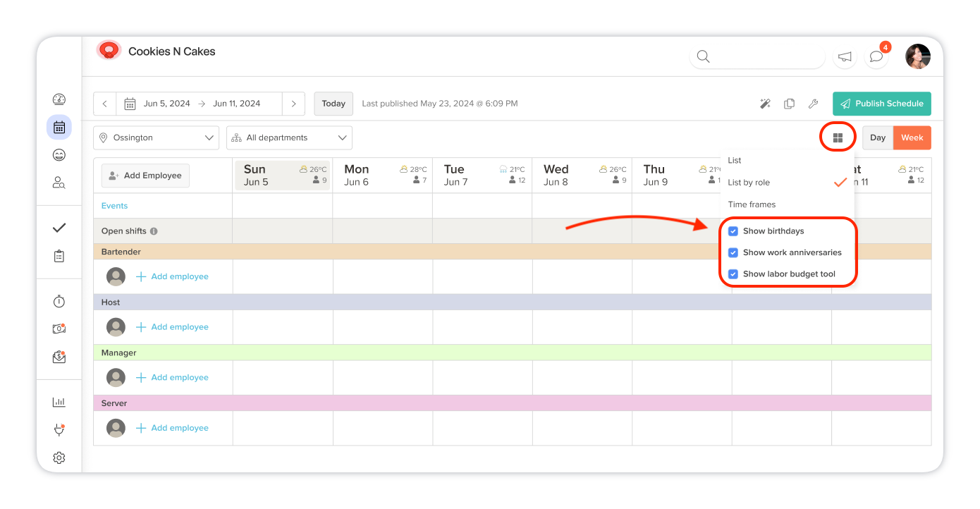The width and height of the screenshot is (980, 509).
Task: Disable Show labor budget tool checkbox
Action: tap(733, 274)
